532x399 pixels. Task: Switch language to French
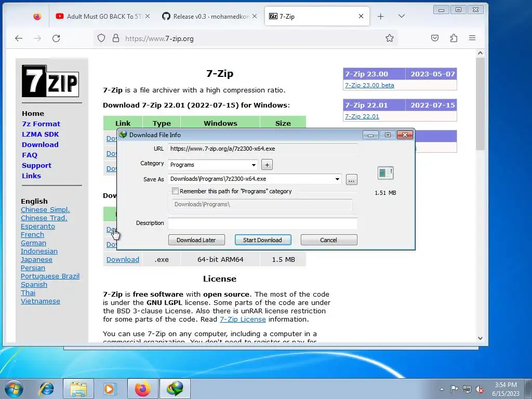(32, 234)
